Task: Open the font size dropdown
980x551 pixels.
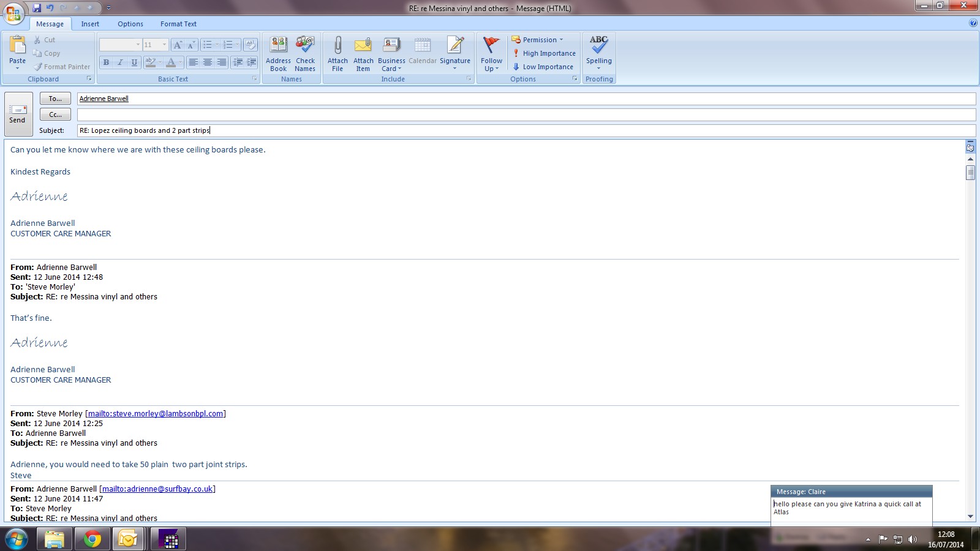Action: (164, 45)
